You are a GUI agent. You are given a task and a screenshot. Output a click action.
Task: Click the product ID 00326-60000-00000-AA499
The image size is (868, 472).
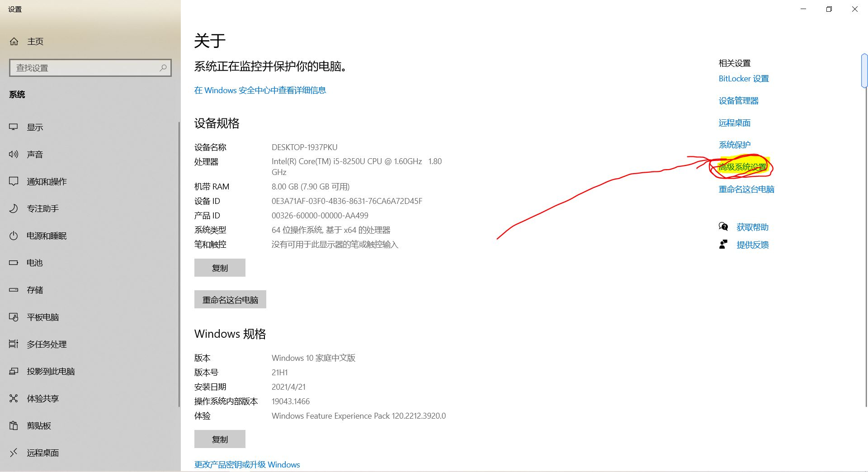[x=320, y=216]
